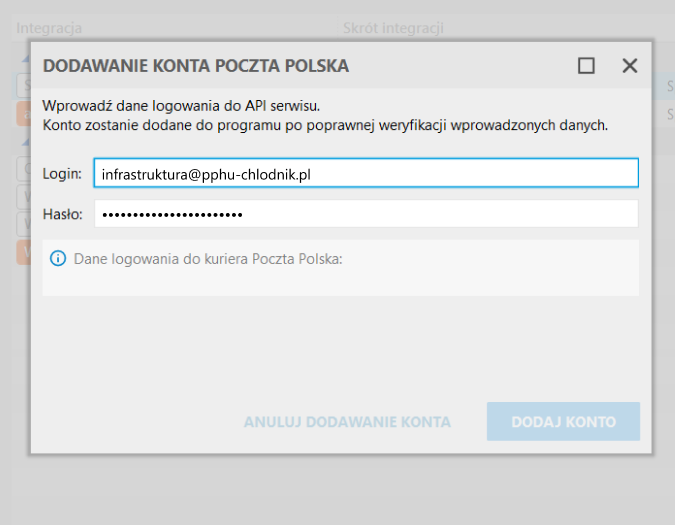Click the Hasło password field

tap(366, 214)
